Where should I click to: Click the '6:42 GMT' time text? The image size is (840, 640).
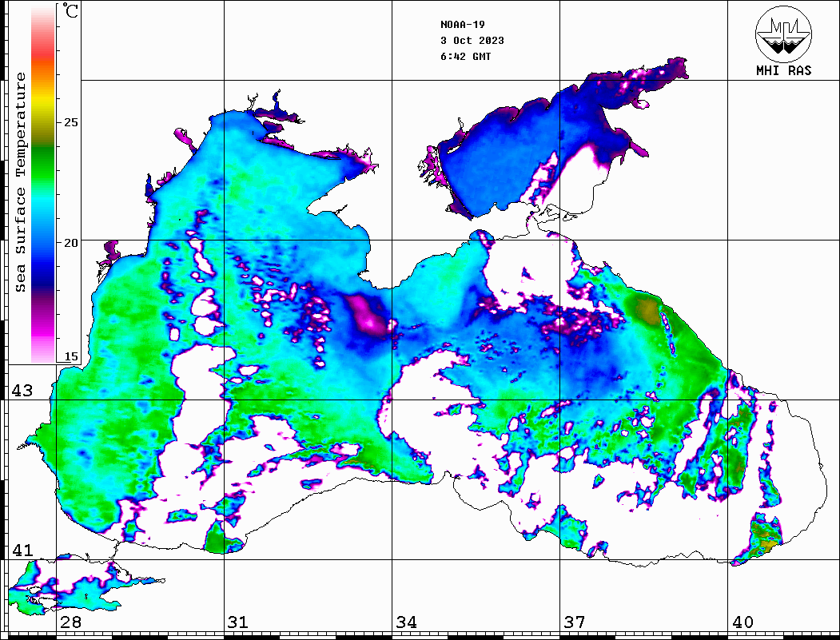click(465, 57)
